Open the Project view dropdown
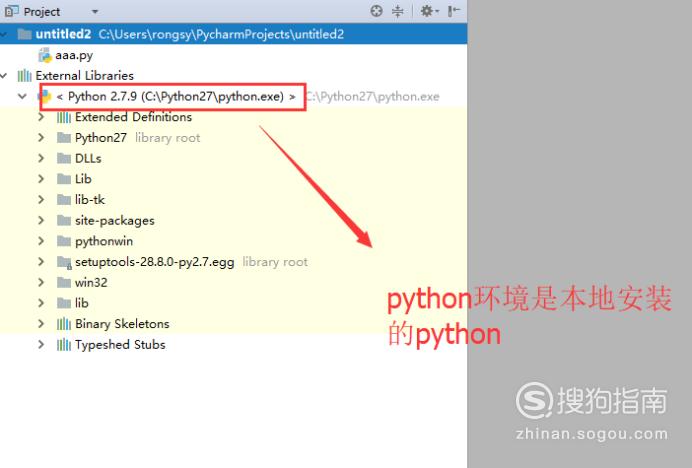The width and height of the screenshot is (692, 468). pos(95,12)
